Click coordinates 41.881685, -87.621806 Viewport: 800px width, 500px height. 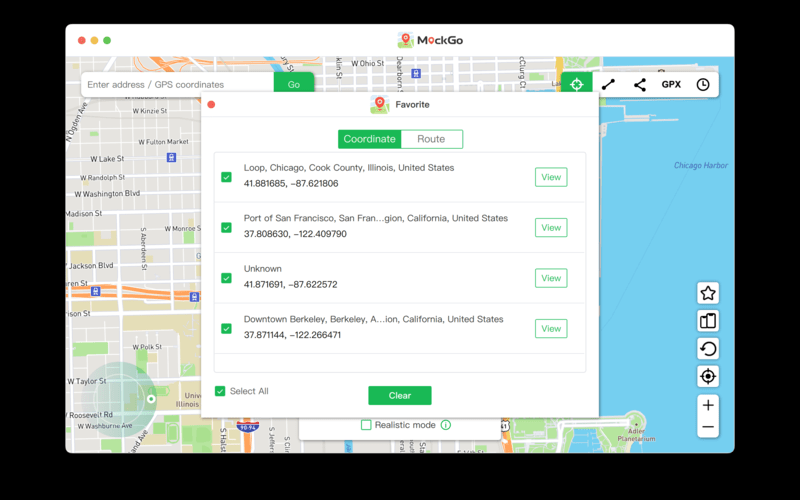tap(291, 184)
